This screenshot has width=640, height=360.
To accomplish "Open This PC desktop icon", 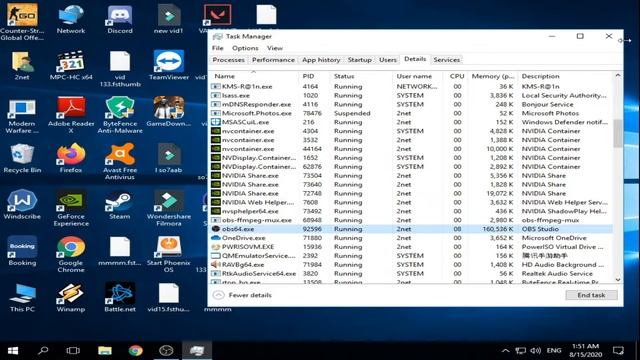I will tap(22, 298).
